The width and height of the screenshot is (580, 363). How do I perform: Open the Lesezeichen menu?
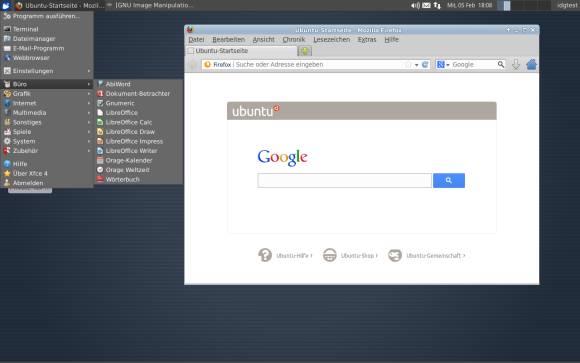331,39
